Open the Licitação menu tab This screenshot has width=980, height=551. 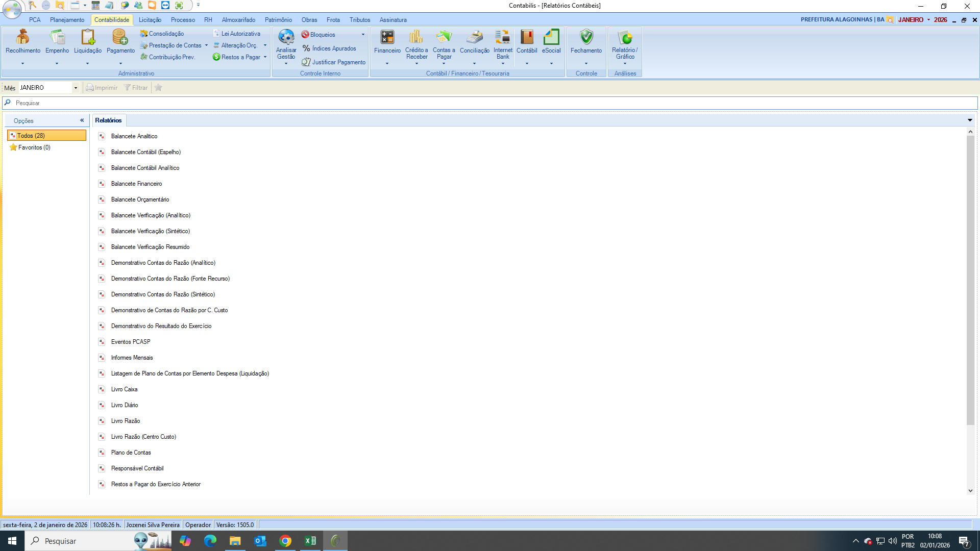click(150, 20)
